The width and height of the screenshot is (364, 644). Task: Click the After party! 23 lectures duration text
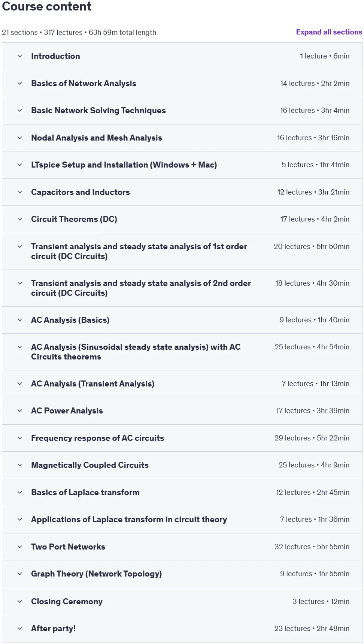(x=312, y=629)
